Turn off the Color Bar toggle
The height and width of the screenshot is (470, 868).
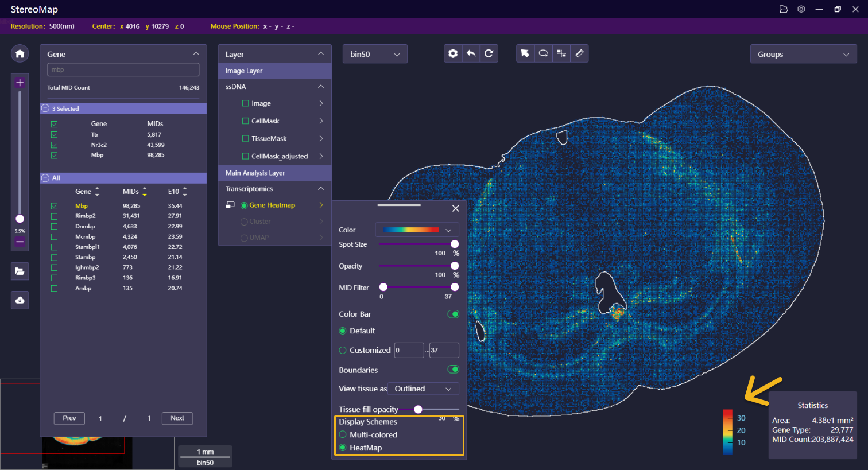pos(453,314)
